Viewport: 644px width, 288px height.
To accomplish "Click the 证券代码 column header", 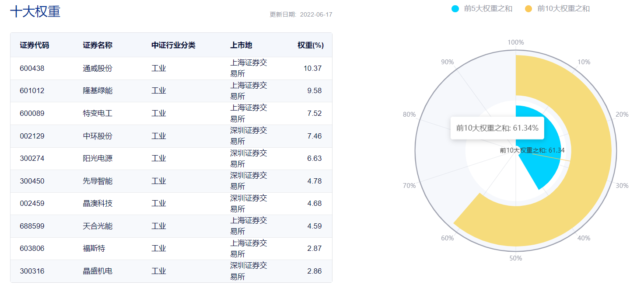I will click(35, 45).
